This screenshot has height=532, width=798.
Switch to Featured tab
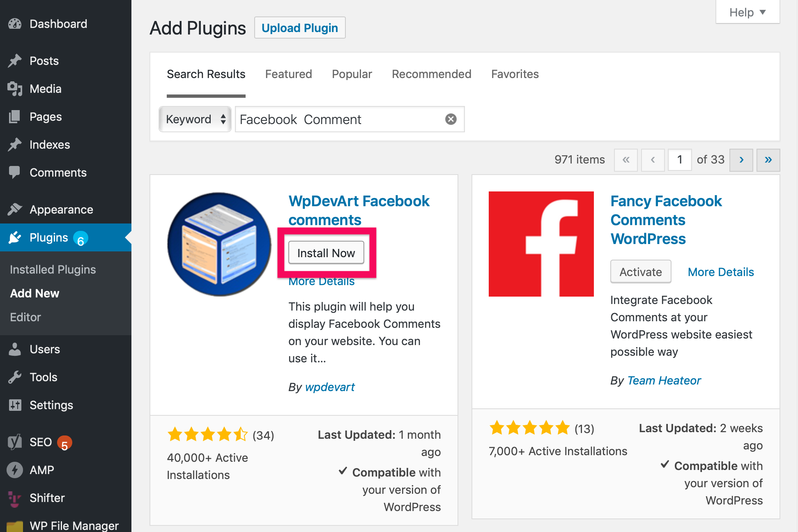[289, 74]
